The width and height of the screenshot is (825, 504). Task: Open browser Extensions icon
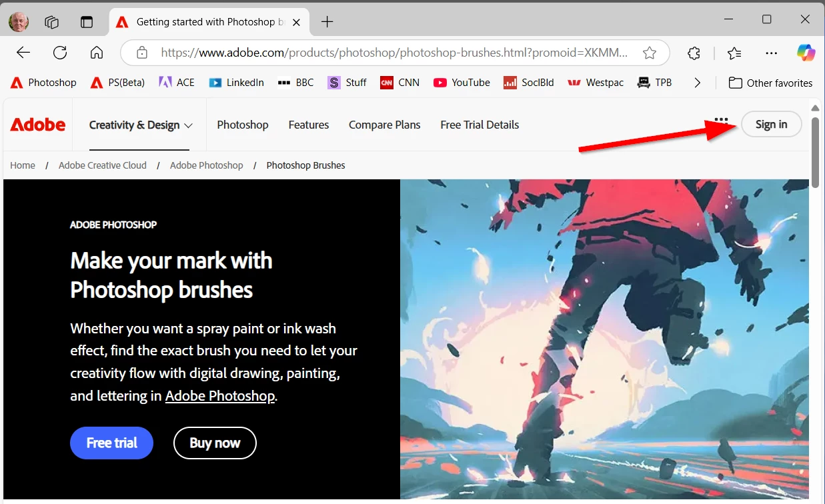[694, 53]
